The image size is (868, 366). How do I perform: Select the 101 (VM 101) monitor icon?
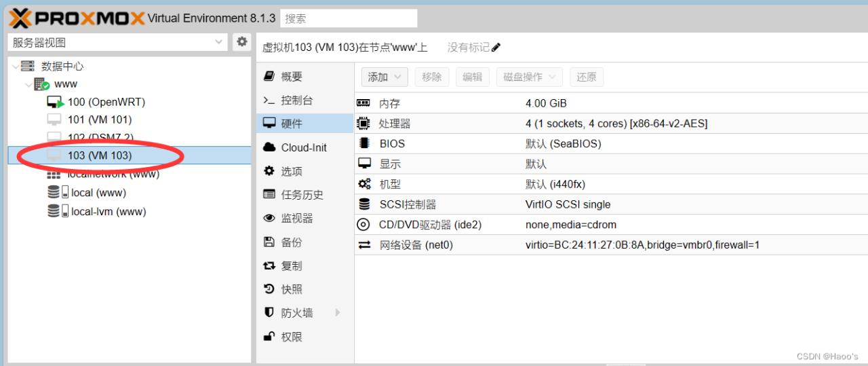click(x=54, y=120)
